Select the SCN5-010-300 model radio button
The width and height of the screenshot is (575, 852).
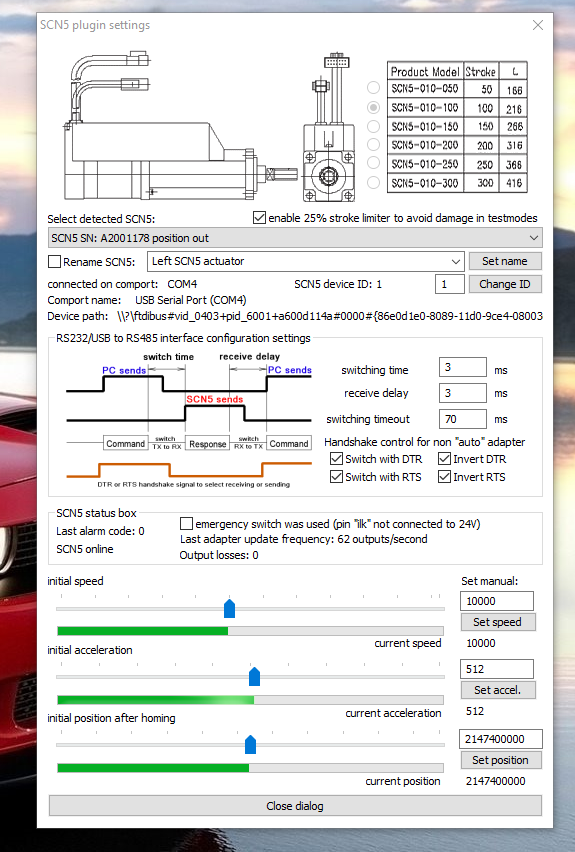coord(373,183)
